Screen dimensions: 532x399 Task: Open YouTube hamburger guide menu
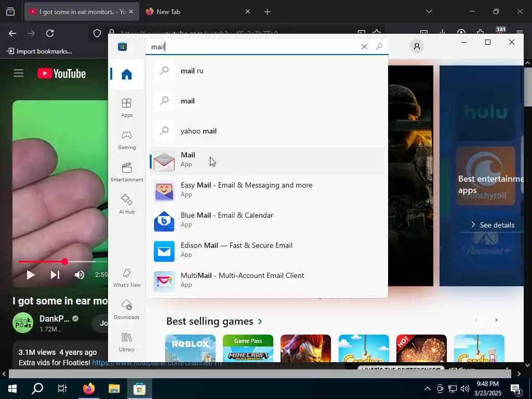pos(19,73)
